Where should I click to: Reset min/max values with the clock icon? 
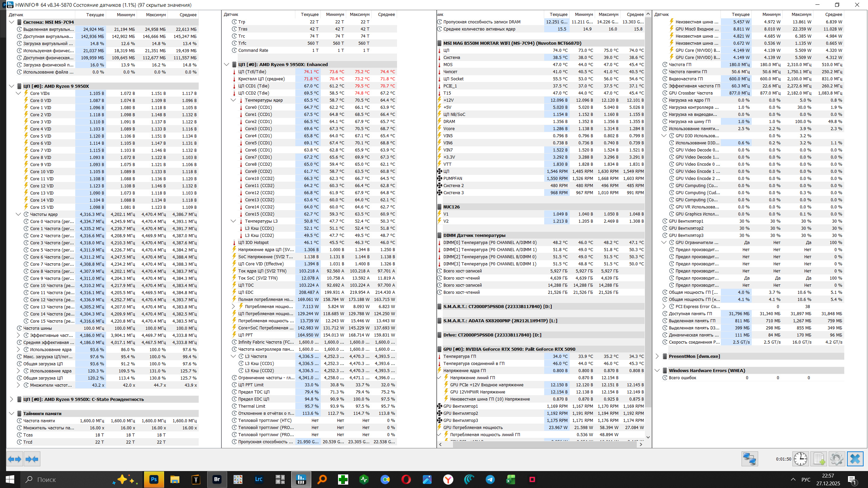[x=801, y=459]
